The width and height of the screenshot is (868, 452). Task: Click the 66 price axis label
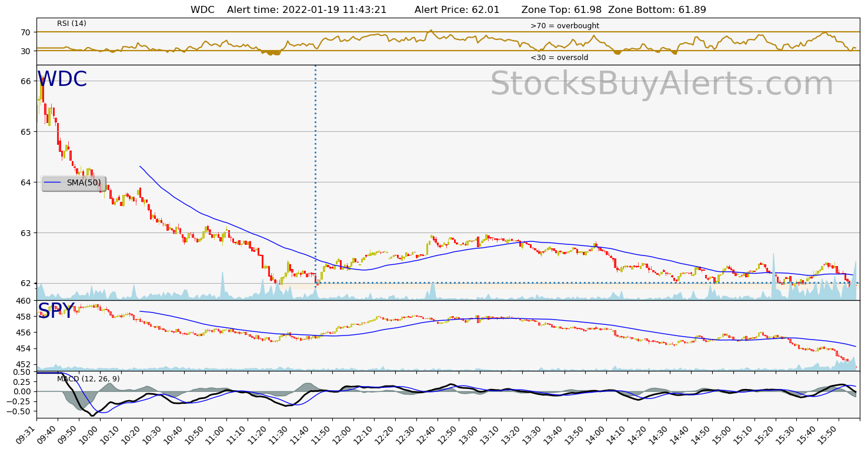pos(26,81)
